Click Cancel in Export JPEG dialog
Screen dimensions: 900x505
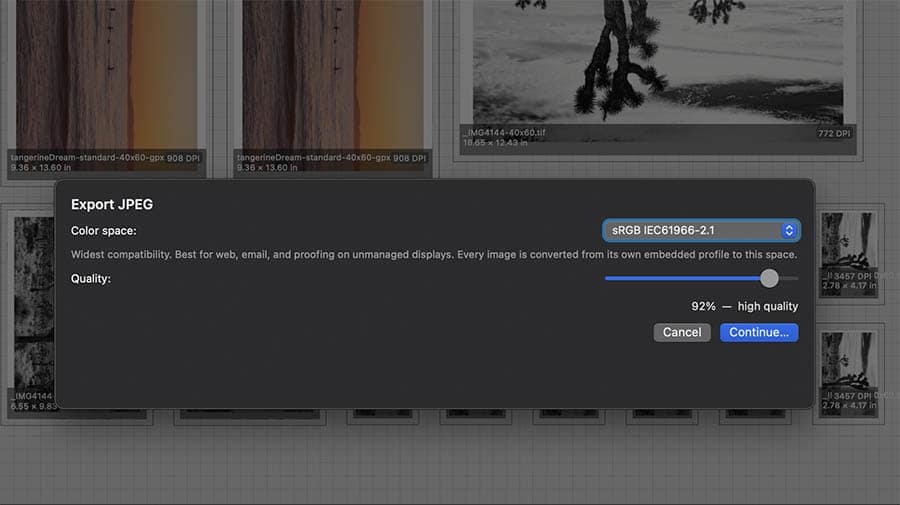click(x=682, y=332)
